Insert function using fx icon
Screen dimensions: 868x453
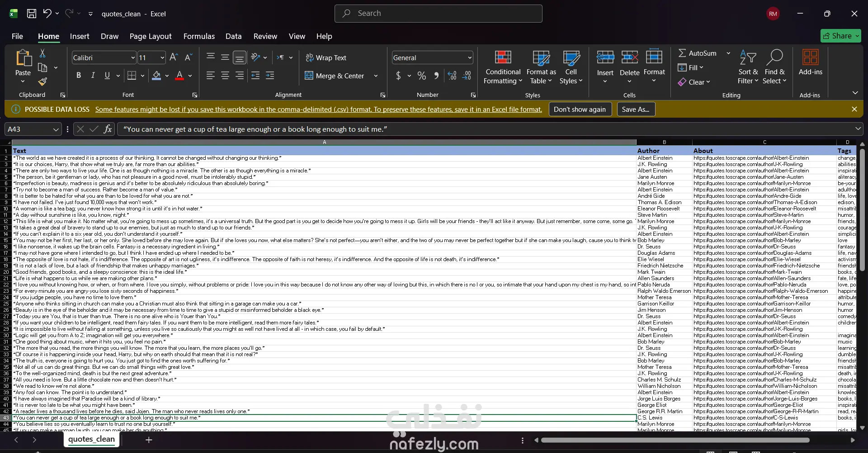(108, 129)
